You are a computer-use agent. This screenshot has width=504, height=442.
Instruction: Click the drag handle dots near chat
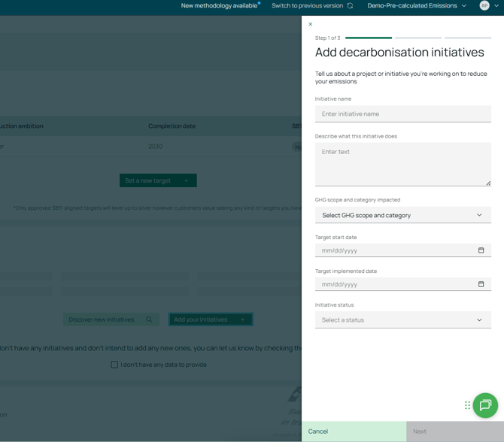[x=467, y=405]
